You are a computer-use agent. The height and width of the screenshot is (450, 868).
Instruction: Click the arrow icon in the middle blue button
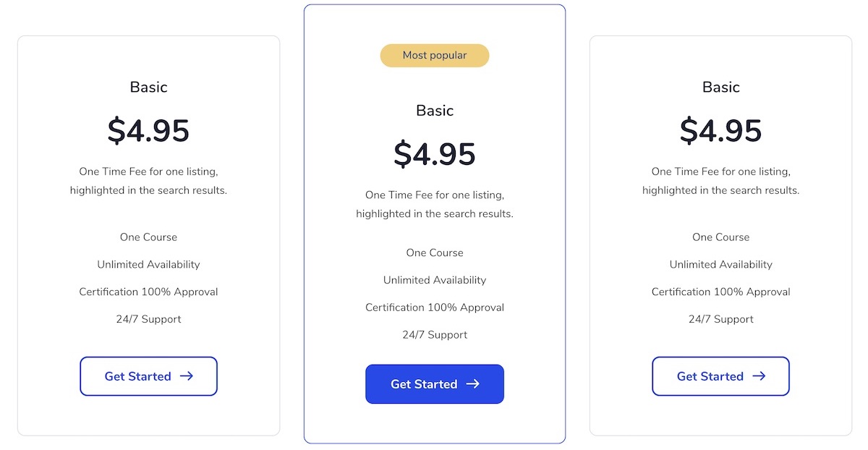[x=472, y=384]
